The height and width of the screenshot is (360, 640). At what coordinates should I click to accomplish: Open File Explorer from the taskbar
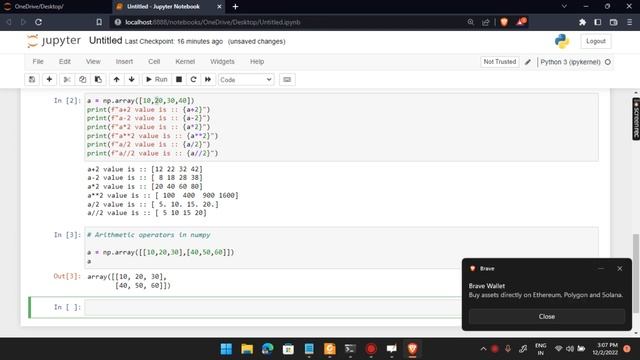247,349
